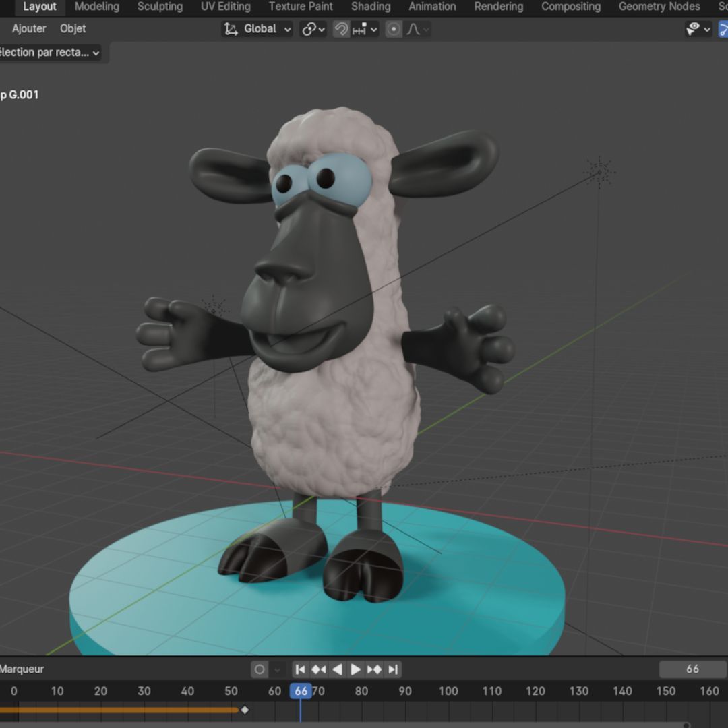Open the Ajouter menu
The height and width of the screenshot is (728, 728).
pos(29,29)
